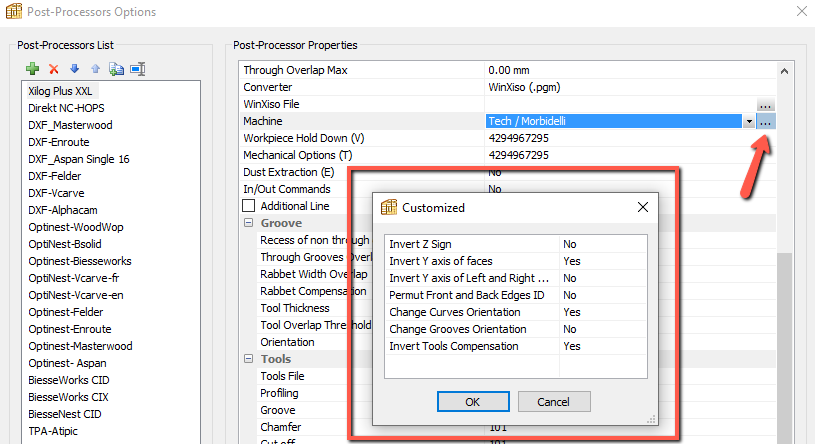The image size is (815, 444).
Task: Select Optinest-Felder post-processor
Action: [66, 312]
